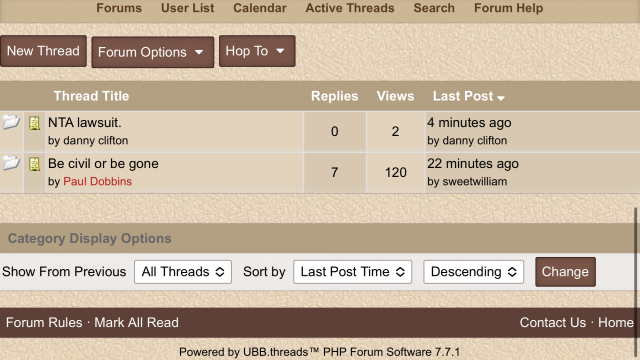
Task: Open Forum Help in the navigation bar
Action: coord(509,8)
